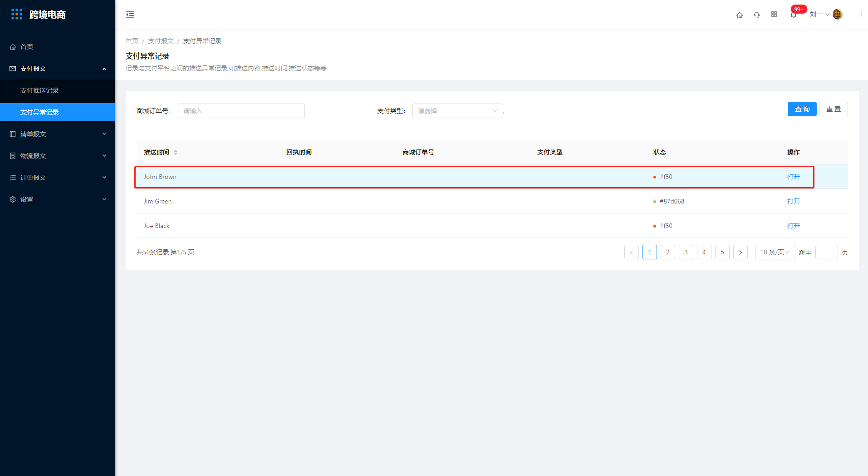Go to previous page arrow

click(x=632, y=252)
